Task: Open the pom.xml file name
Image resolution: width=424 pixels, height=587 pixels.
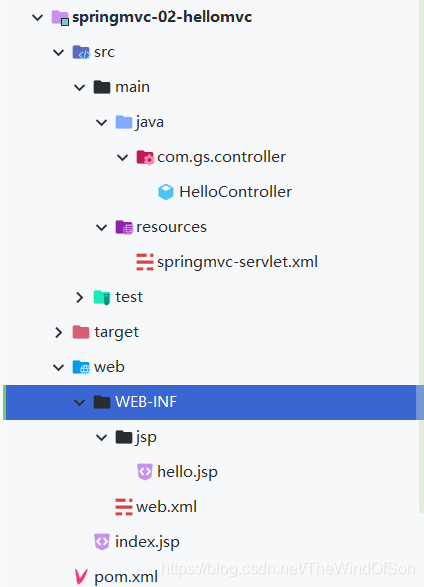Action: point(126,578)
